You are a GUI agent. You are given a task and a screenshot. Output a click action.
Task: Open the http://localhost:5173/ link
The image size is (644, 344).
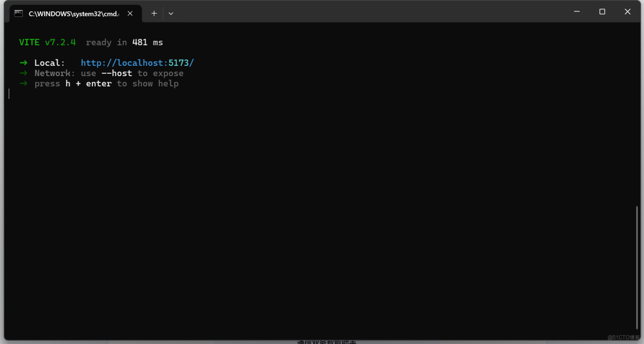[x=137, y=62]
